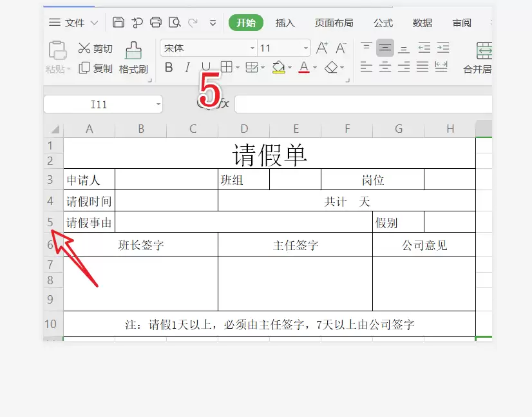The height and width of the screenshot is (417, 532).
Task: Apply borders using the border grid icon
Action: [x=228, y=66]
